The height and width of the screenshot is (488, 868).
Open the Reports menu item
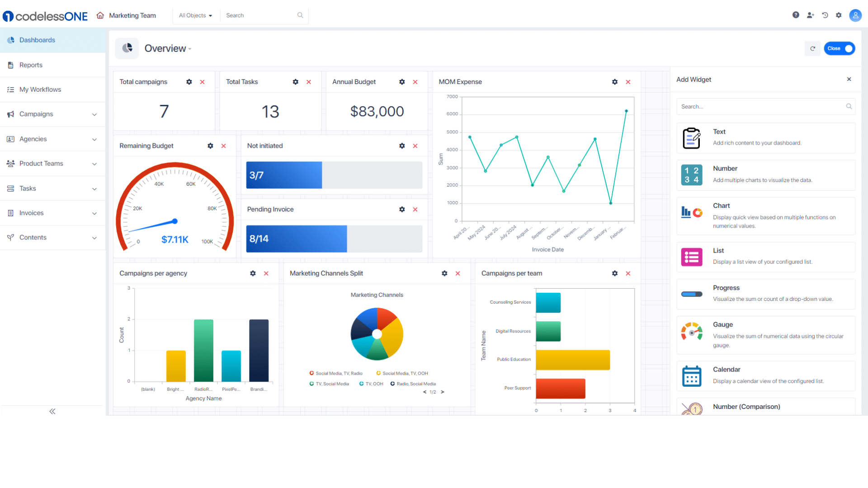(x=30, y=64)
